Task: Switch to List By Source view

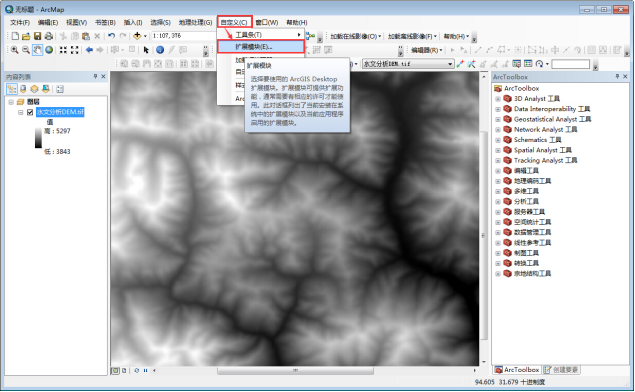Action: pyautogui.click(x=23, y=89)
